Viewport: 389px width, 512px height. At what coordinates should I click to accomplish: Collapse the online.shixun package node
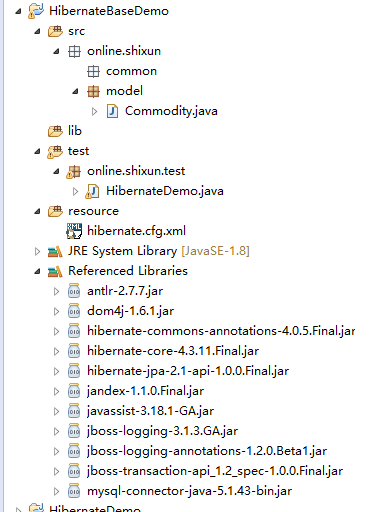57,52
